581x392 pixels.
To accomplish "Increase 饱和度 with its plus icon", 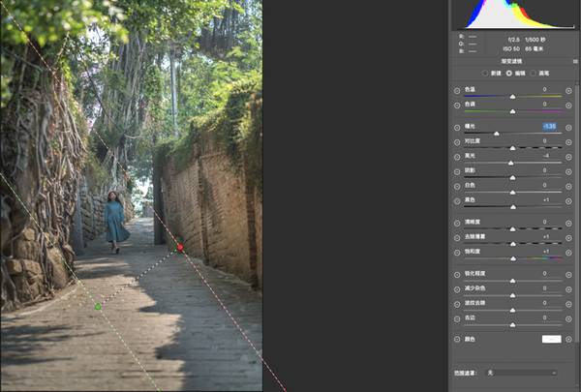I will click(569, 252).
